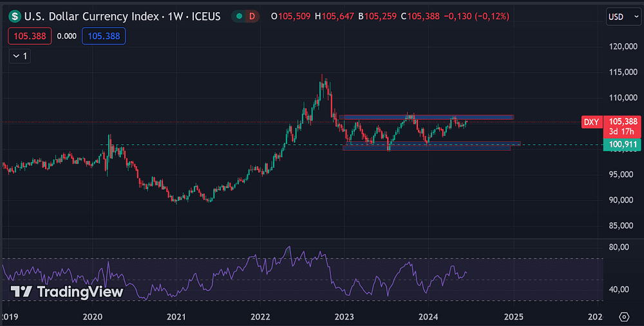Click the blue 105.388 buy price button
This screenshot has height=326, width=644.
pos(104,36)
